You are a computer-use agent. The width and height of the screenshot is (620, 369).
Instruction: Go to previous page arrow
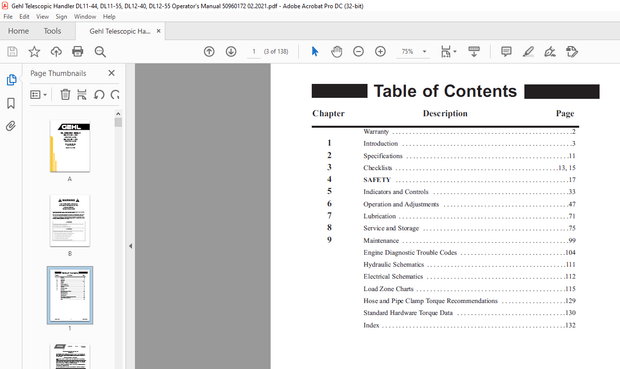(x=209, y=51)
